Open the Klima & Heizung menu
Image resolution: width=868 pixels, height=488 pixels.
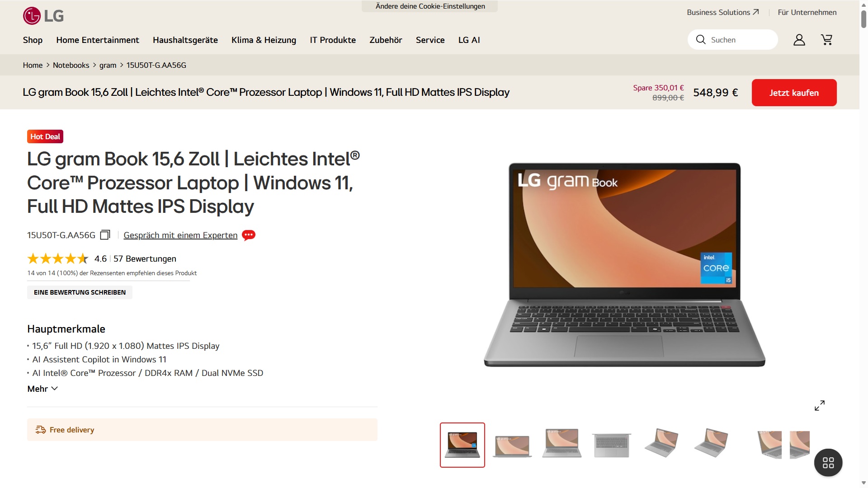pos(264,40)
